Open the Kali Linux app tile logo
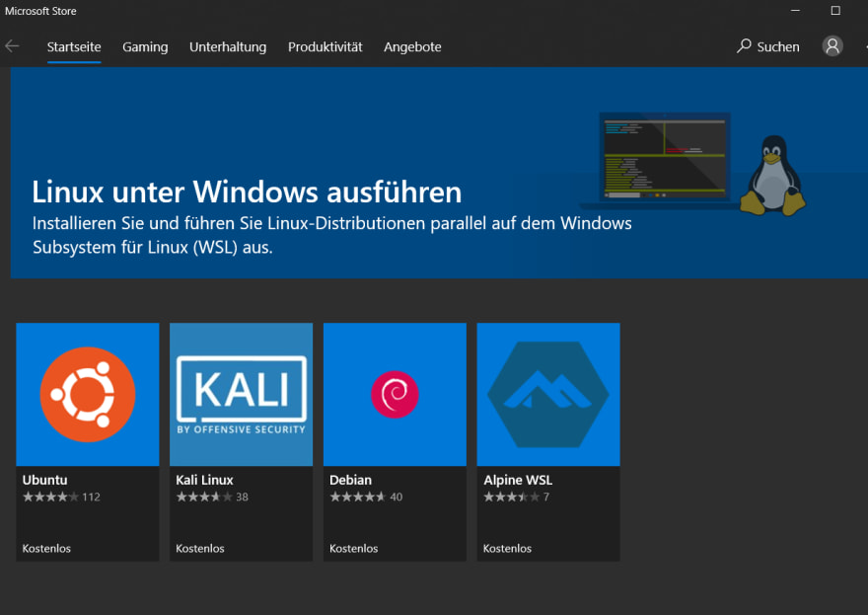The height and width of the screenshot is (615, 868). click(241, 395)
